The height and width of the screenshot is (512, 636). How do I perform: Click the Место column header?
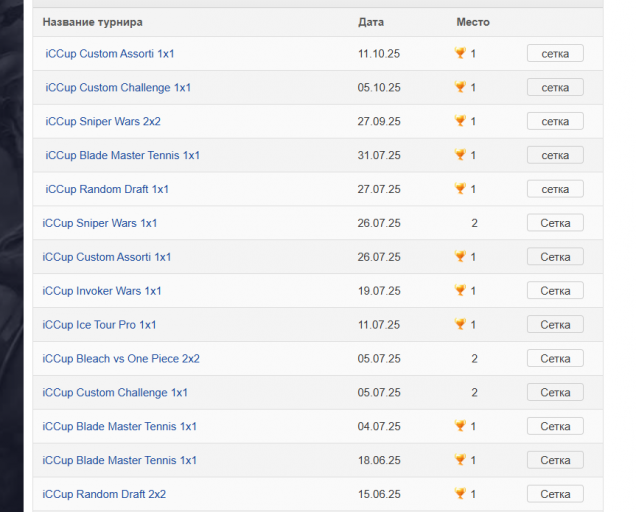pos(473,22)
